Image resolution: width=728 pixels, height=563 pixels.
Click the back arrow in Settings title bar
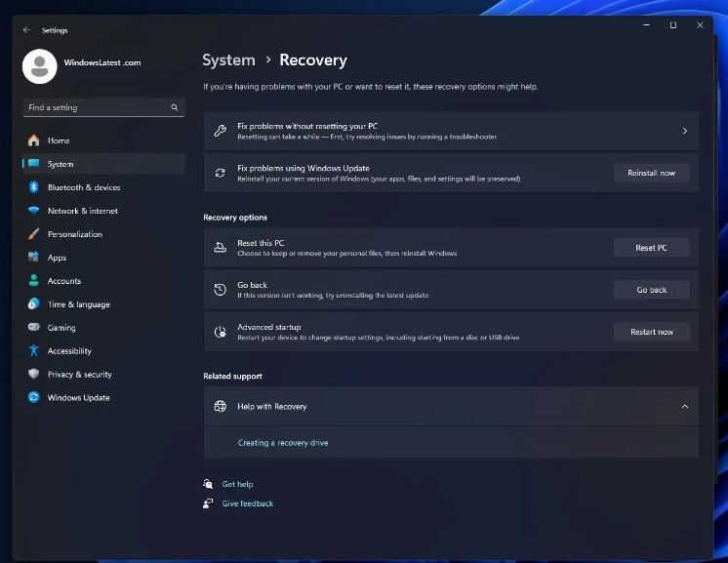pyautogui.click(x=26, y=30)
